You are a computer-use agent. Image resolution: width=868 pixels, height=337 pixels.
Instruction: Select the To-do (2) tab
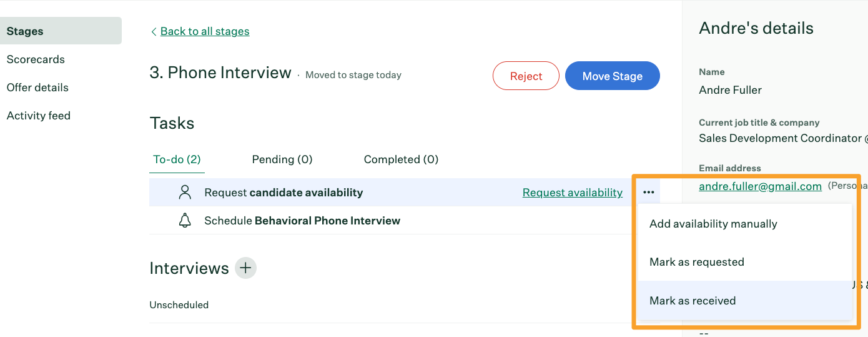coord(177,159)
